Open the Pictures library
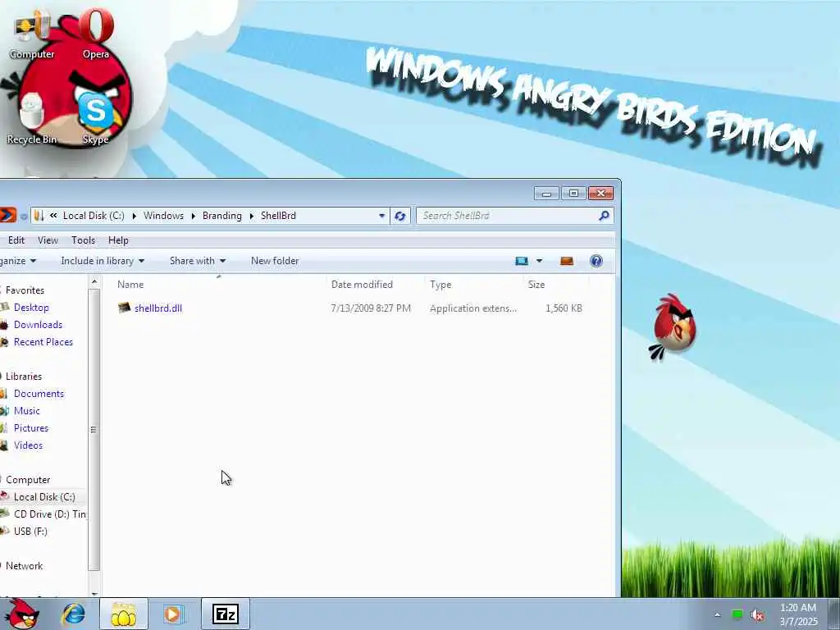This screenshot has width=840, height=630. (31, 428)
